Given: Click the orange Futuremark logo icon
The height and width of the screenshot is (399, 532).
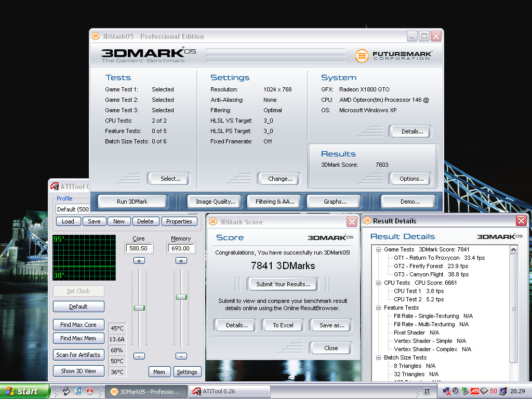Looking at the screenshot, I should click(362, 56).
